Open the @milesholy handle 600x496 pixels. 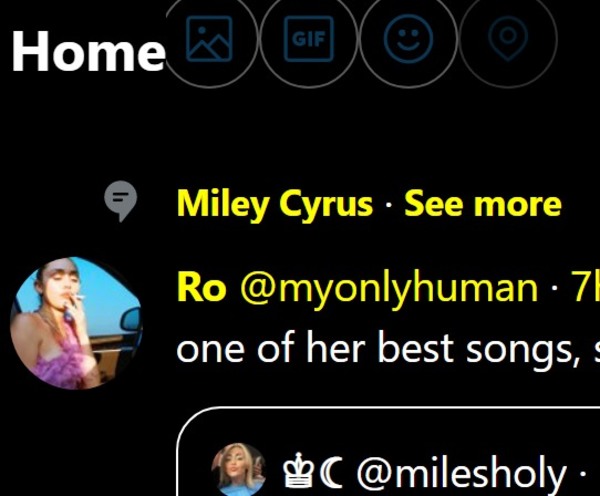[x=460, y=472]
